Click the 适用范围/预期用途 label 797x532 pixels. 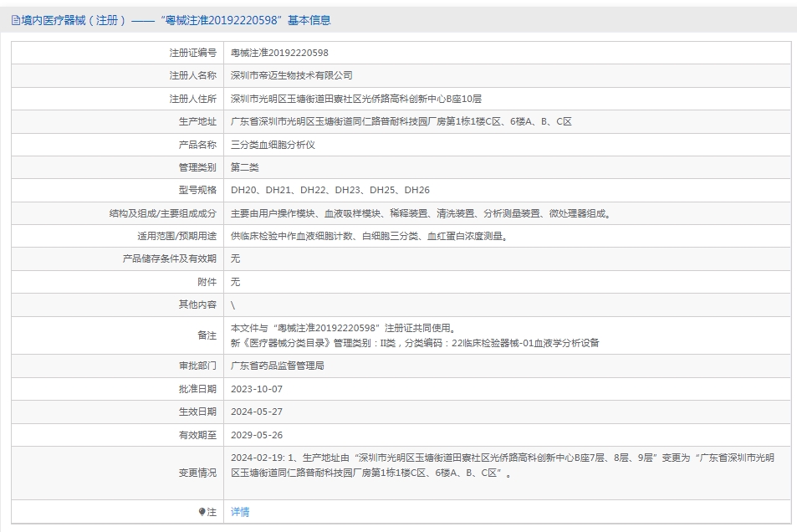pos(176,236)
